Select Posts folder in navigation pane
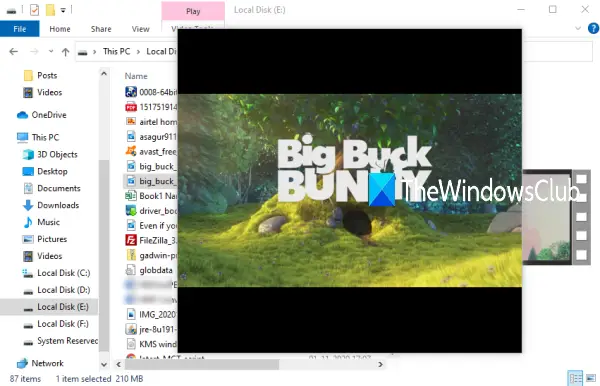The image size is (600, 386). click(x=47, y=75)
